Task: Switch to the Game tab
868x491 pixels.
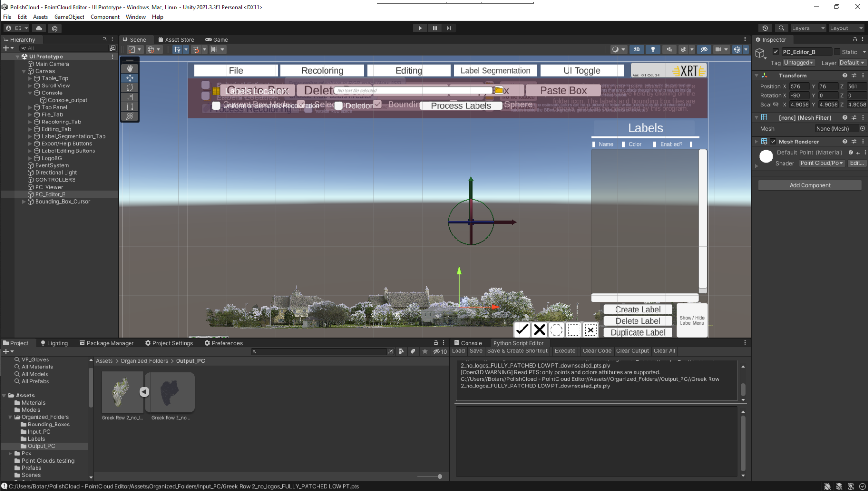Action: tap(217, 39)
